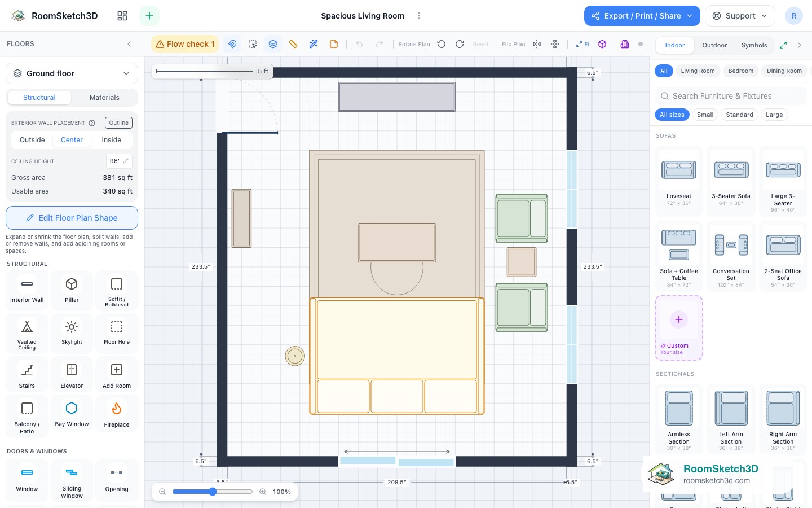
Task: Edit the ceiling height value
Action: click(119, 161)
